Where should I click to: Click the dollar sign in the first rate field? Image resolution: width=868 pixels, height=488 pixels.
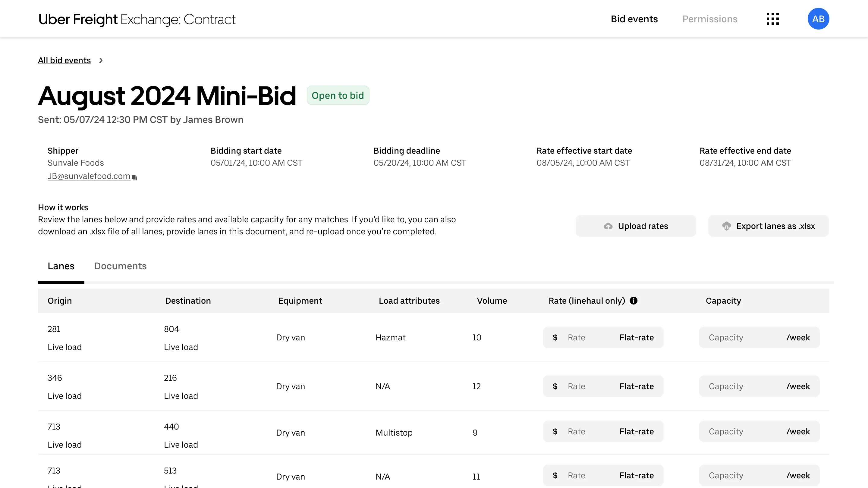555,337
